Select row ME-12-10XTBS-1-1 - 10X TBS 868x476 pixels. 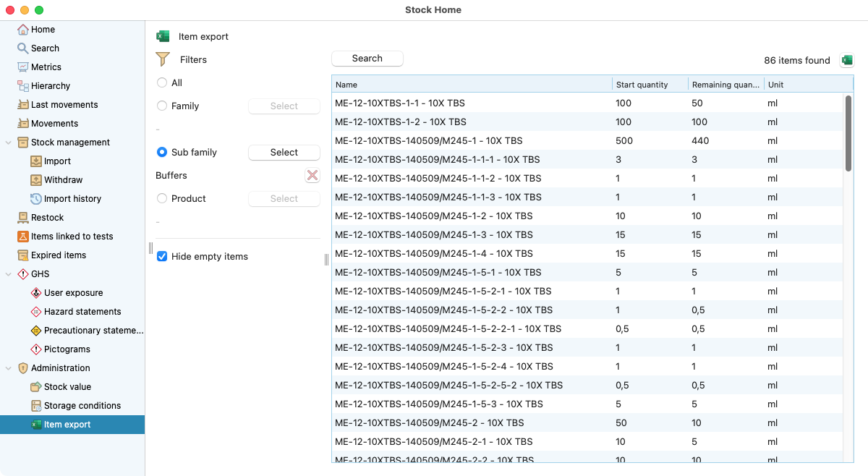tap(587, 103)
